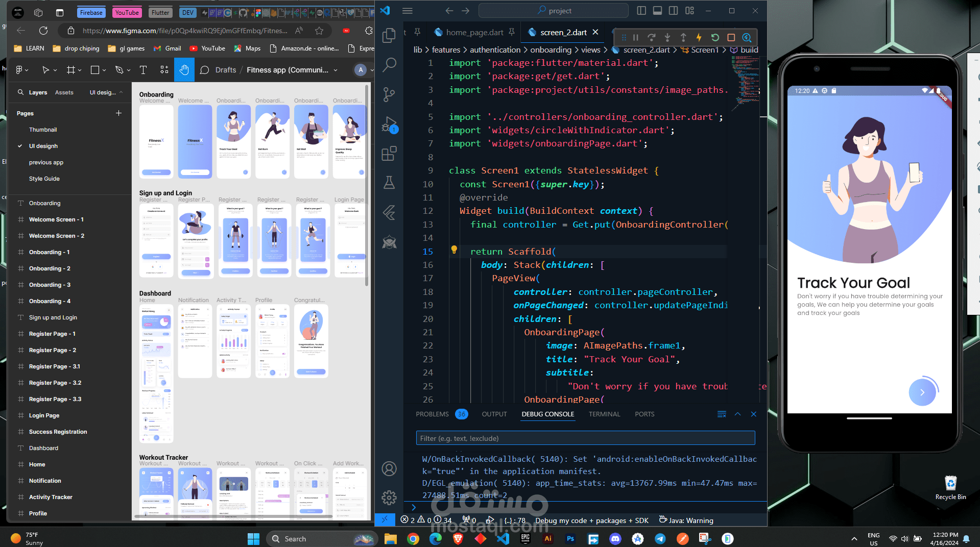Restart the debug session
This screenshot has height=547, width=980.
pos(715,37)
